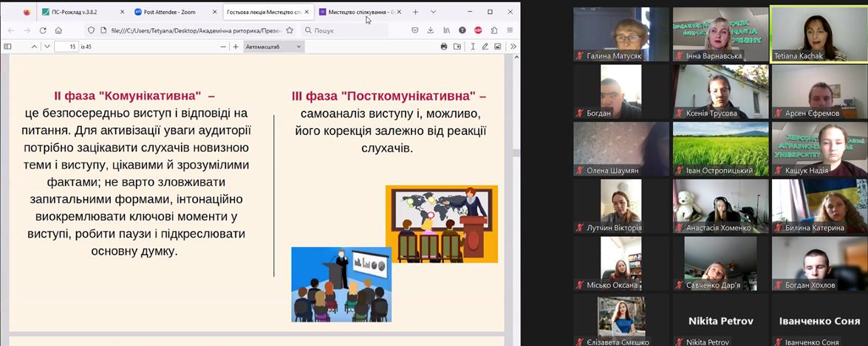This screenshot has width=868, height=346.
Task: Toggle the PDF sidebar panel
Action: [x=8, y=46]
